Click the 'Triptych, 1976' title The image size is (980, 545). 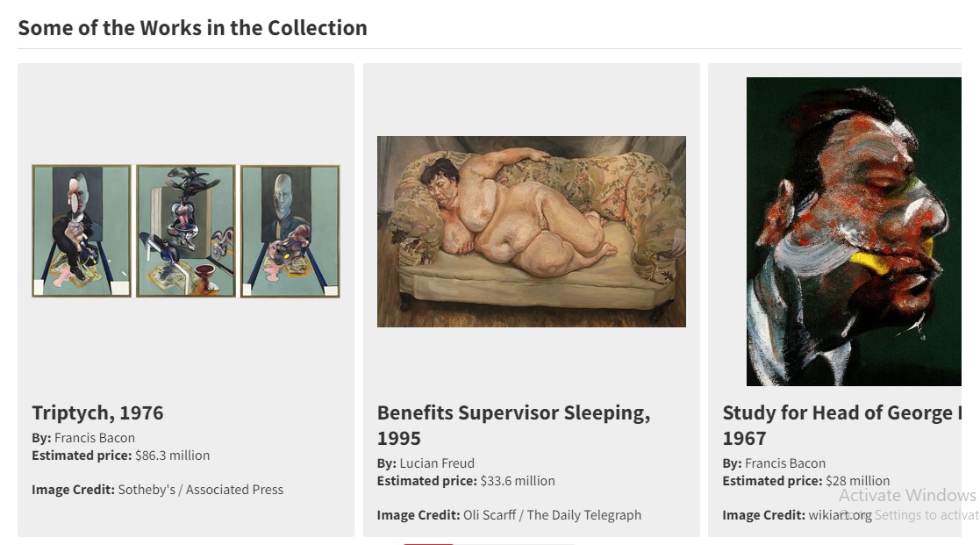(x=97, y=412)
